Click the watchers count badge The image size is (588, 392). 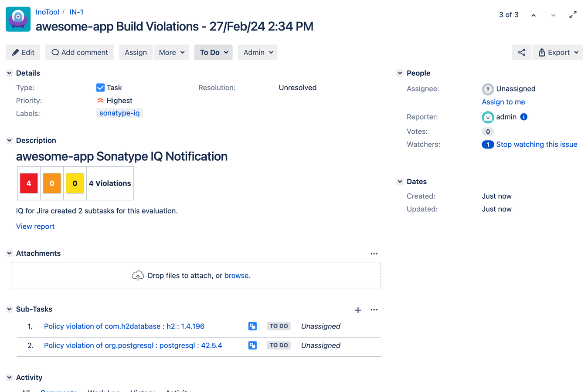(x=488, y=145)
